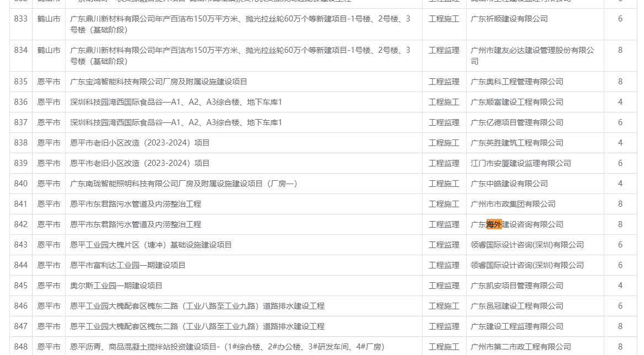Click 广东亿德项目管理有限公司 in row 837
Viewport: 644px width, 355px height.
tap(517, 122)
